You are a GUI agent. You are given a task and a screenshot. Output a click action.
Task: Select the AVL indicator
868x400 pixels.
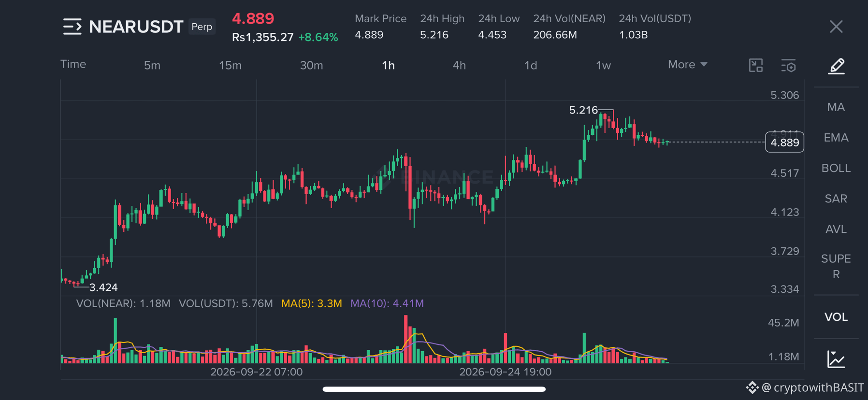tap(836, 229)
